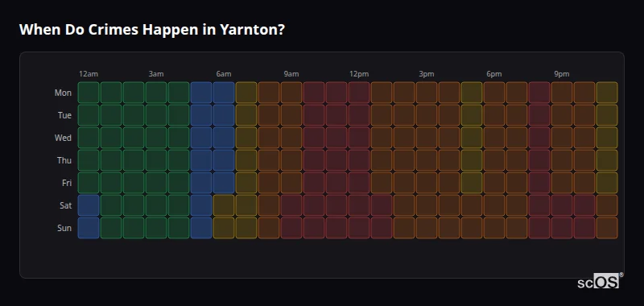Choose the Friday 12pm heatmap cell
The height and width of the screenshot is (306, 644).
359,183
